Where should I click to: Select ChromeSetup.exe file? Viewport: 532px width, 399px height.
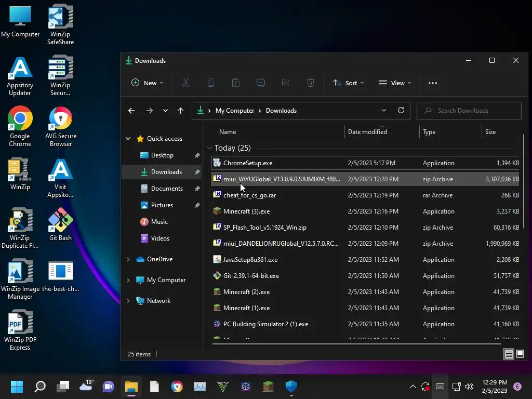[x=365, y=163]
